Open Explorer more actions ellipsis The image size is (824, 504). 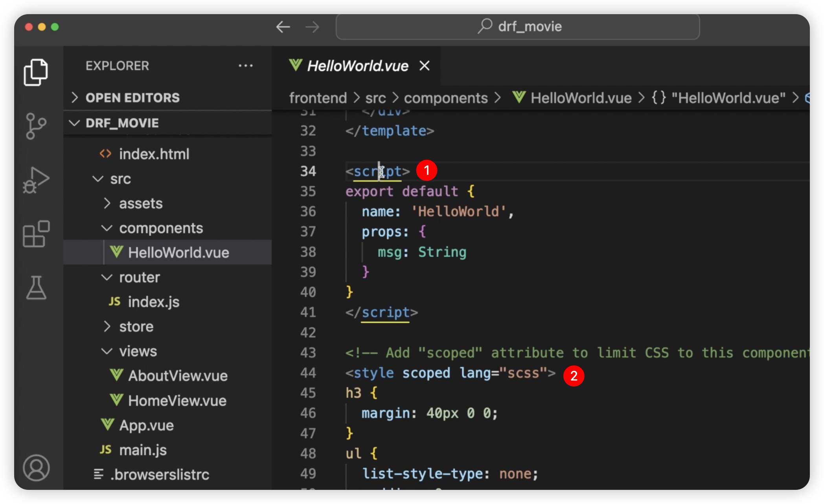[246, 66]
